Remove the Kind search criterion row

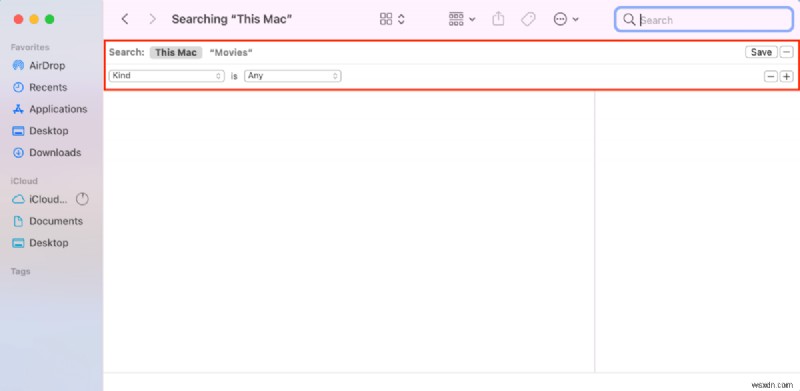point(770,77)
